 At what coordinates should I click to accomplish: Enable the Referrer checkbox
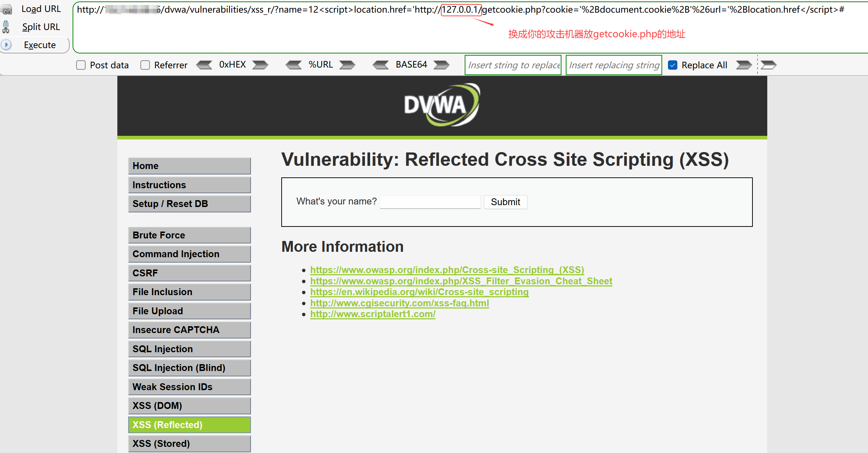[x=145, y=65]
